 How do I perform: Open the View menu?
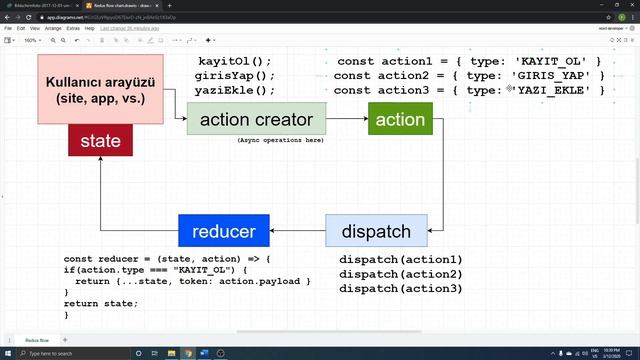click(x=35, y=29)
